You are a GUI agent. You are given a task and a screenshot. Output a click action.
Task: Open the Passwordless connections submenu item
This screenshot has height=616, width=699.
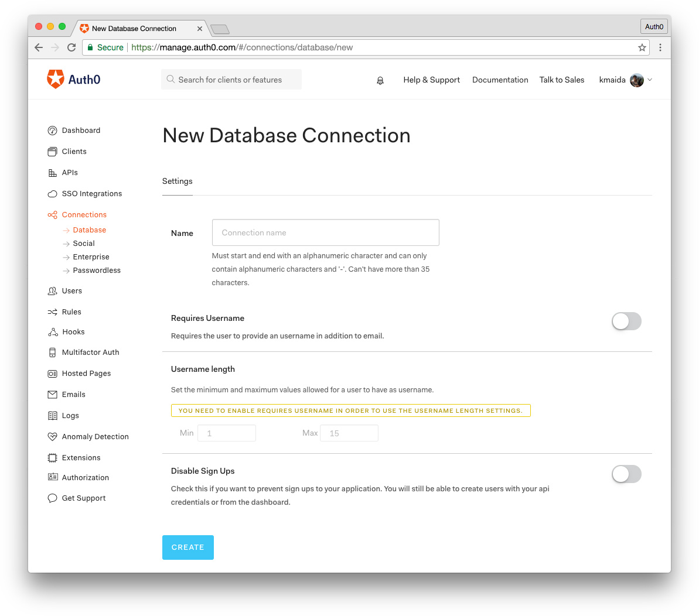tap(97, 271)
